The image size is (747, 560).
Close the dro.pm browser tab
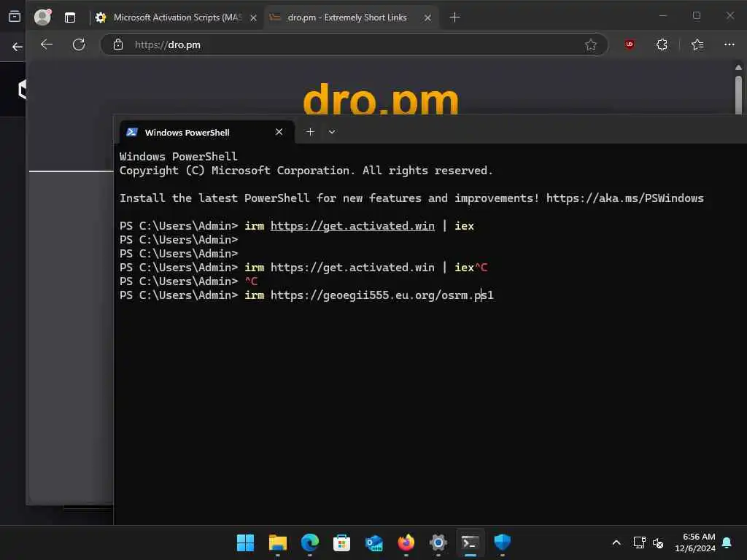(427, 17)
